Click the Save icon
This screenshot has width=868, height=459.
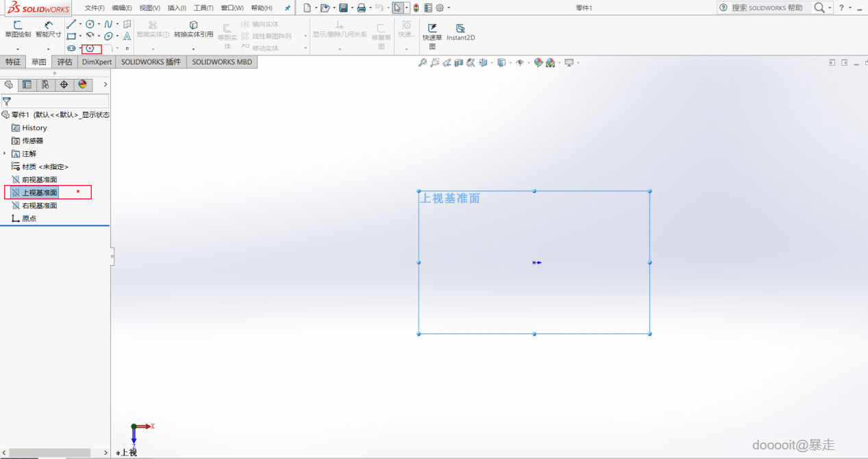click(x=343, y=8)
